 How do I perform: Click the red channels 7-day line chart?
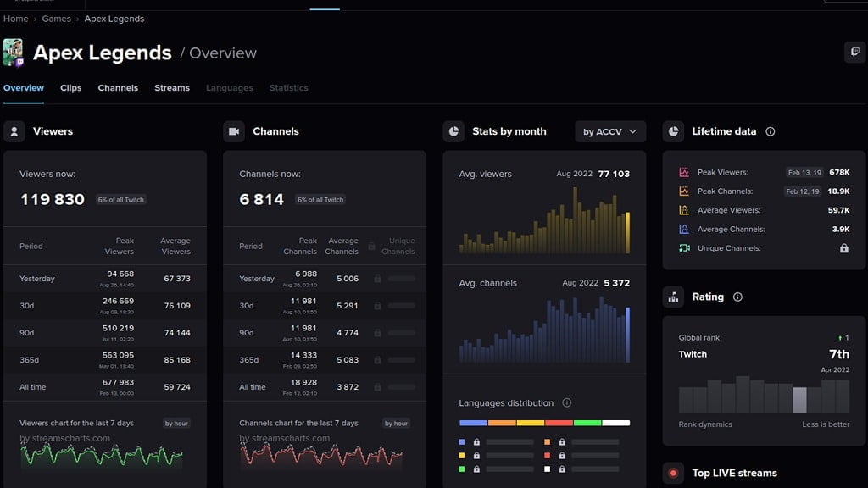pyautogui.click(x=321, y=455)
